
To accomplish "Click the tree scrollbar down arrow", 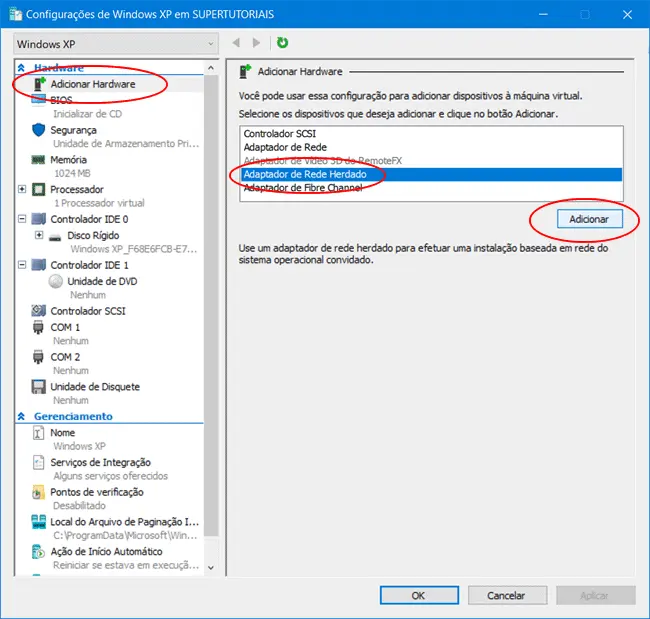I will pyautogui.click(x=211, y=568).
